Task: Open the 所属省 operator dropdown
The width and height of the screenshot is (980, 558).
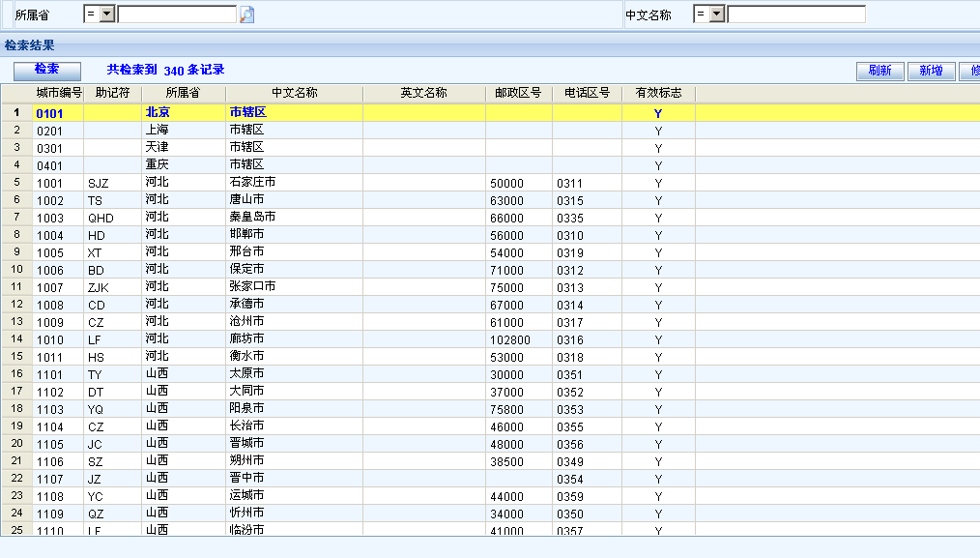Action: [x=106, y=15]
